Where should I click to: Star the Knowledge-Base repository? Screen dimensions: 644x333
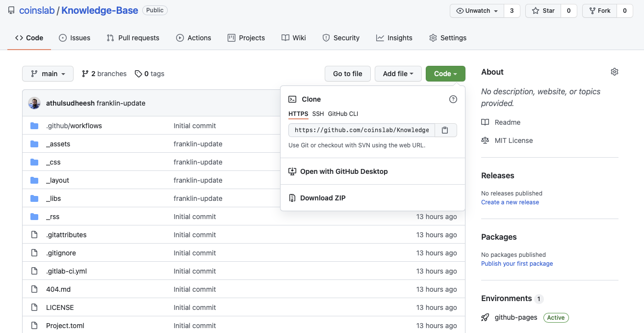(x=543, y=11)
